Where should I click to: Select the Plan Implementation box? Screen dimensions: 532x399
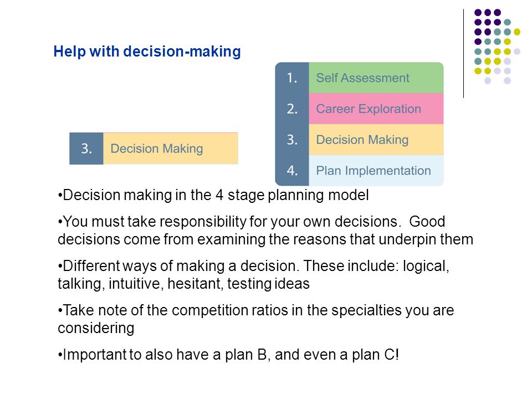pos(376,170)
